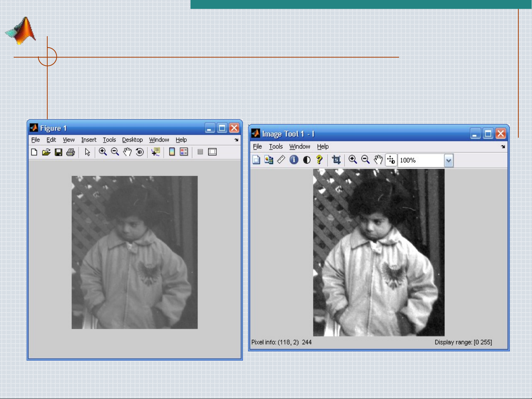Click the Insert Legend button

click(x=184, y=152)
